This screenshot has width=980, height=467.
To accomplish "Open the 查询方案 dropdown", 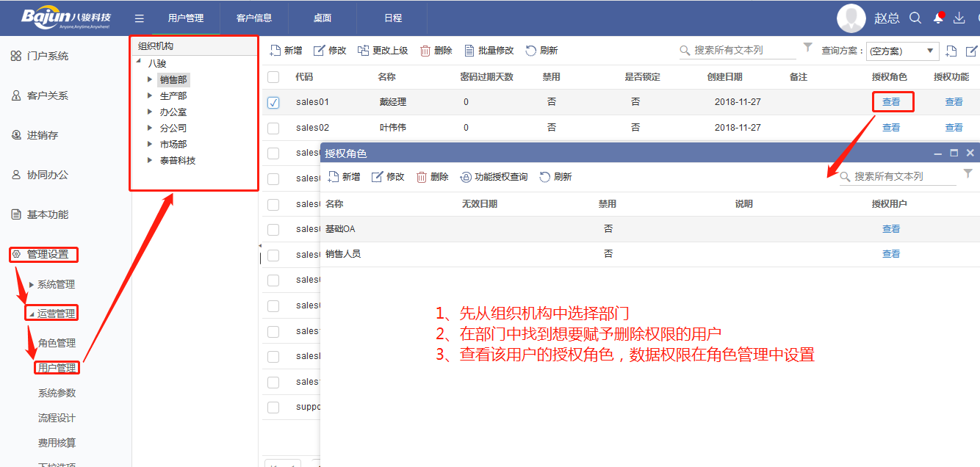I will (902, 51).
